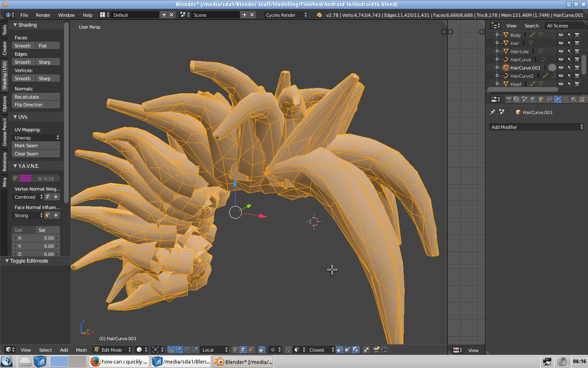This screenshot has height=368, width=588.
Task: Toggle the properties pin icon
Action: (x=492, y=112)
